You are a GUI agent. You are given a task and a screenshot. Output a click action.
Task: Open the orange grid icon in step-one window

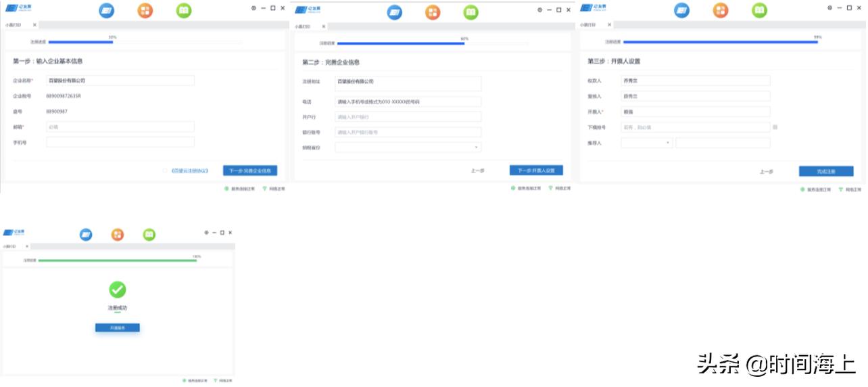click(145, 11)
